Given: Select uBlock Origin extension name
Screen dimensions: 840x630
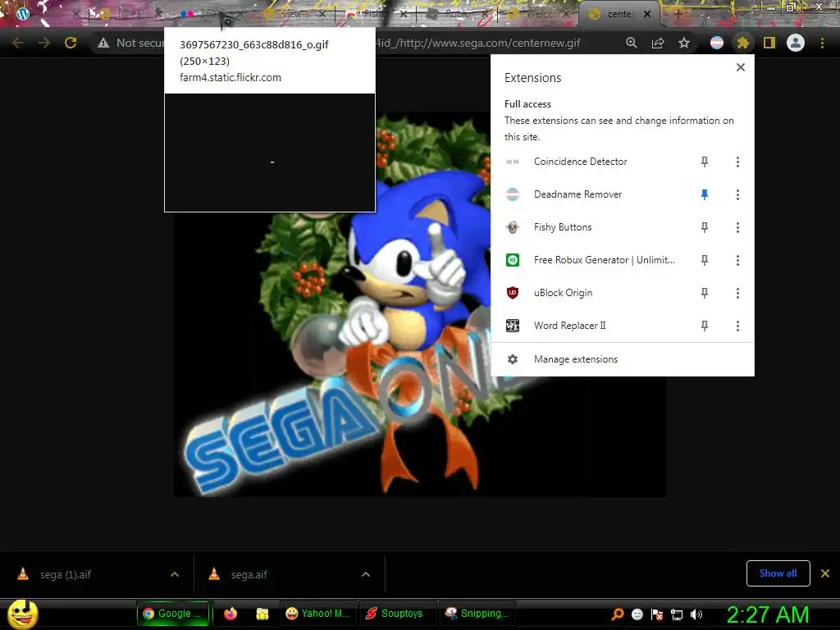Looking at the screenshot, I should pyautogui.click(x=563, y=293).
